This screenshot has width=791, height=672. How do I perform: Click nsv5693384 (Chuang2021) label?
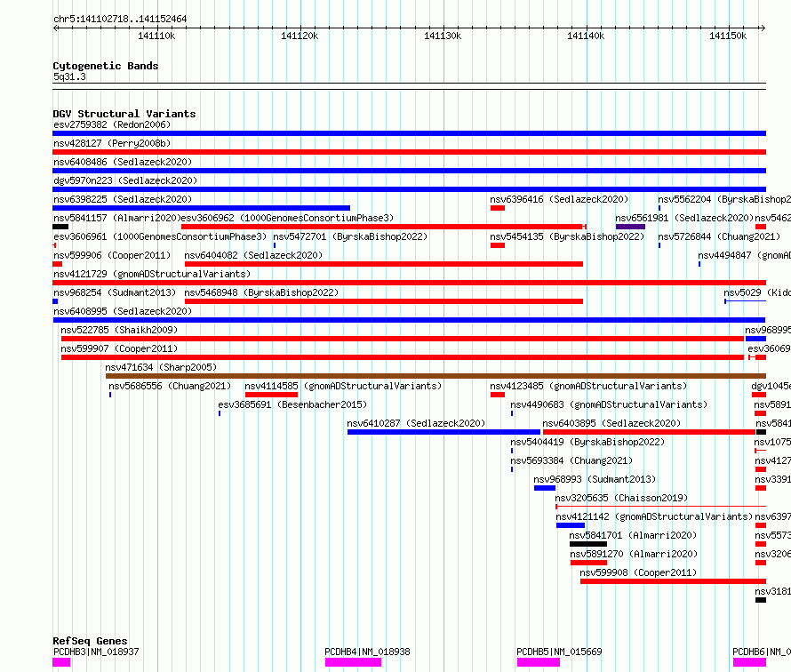(571, 460)
